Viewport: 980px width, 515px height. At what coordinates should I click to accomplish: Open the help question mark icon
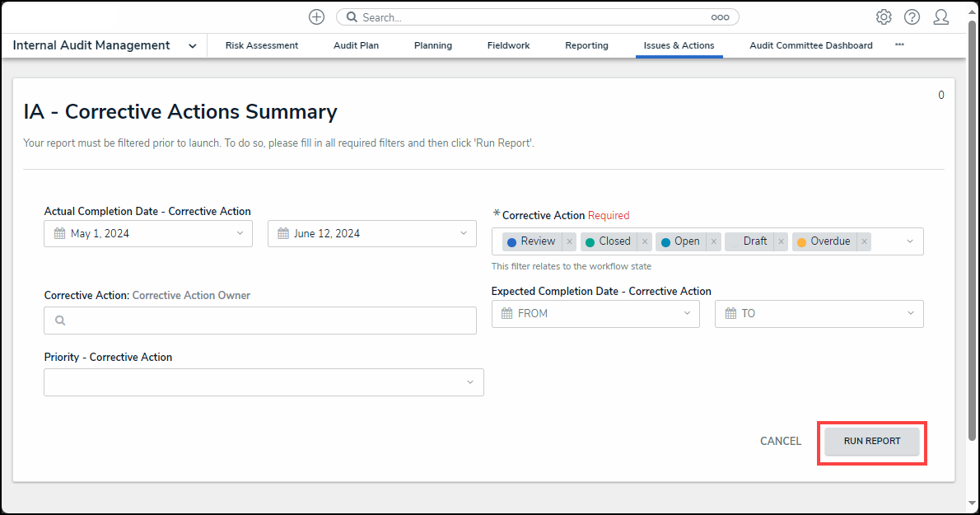(x=912, y=17)
